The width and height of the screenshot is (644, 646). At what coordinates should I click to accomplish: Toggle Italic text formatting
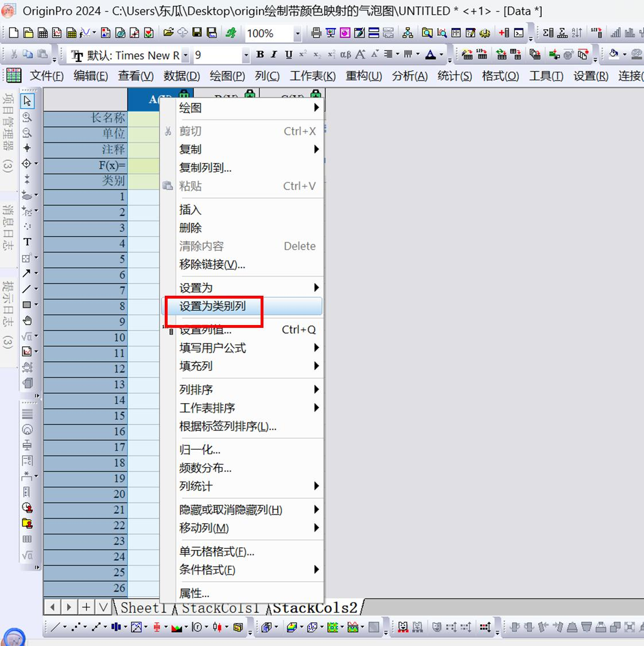(x=274, y=55)
